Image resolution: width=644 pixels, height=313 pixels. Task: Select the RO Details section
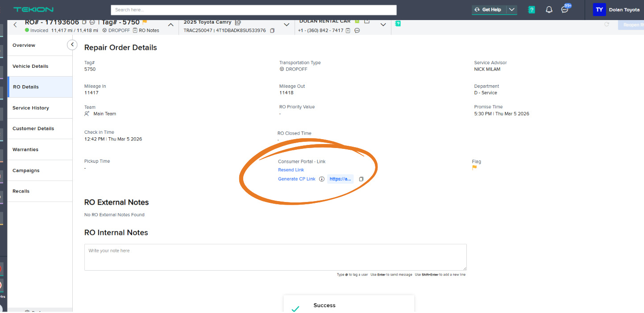pyautogui.click(x=40, y=87)
